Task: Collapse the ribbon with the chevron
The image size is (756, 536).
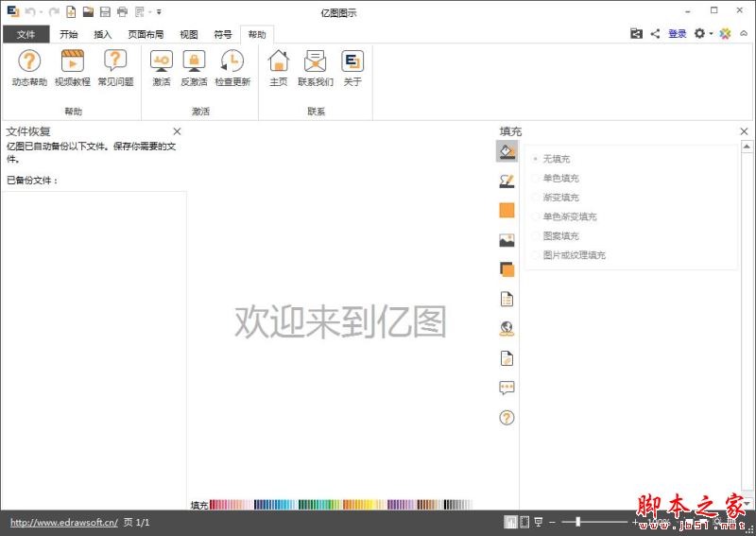Action: 744,33
